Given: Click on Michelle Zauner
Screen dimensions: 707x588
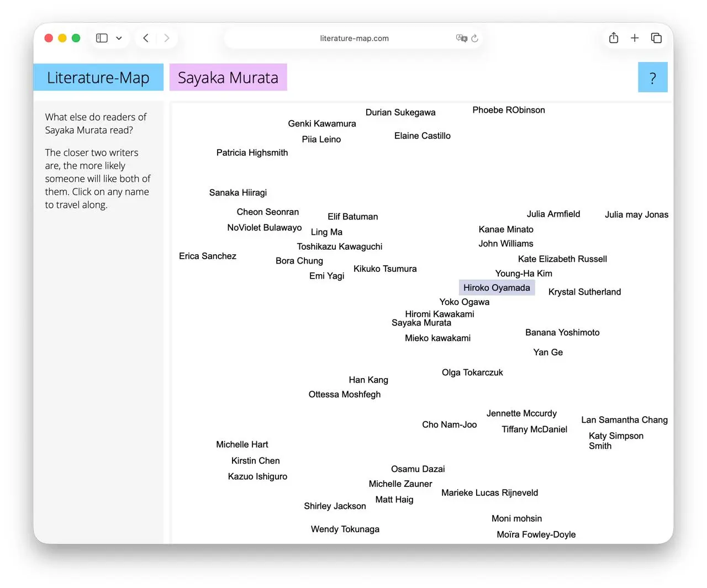Looking at the screenshot, I should 400,484.
